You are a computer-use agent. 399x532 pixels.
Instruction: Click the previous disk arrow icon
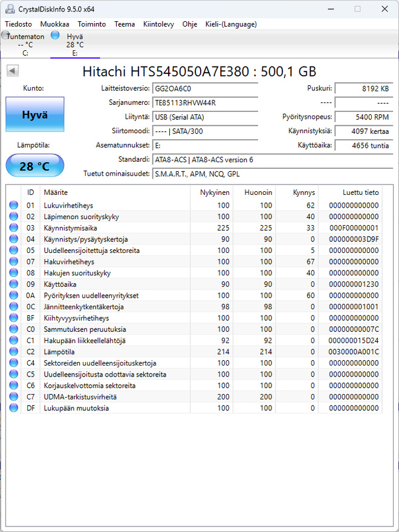(x=13, y=71)
